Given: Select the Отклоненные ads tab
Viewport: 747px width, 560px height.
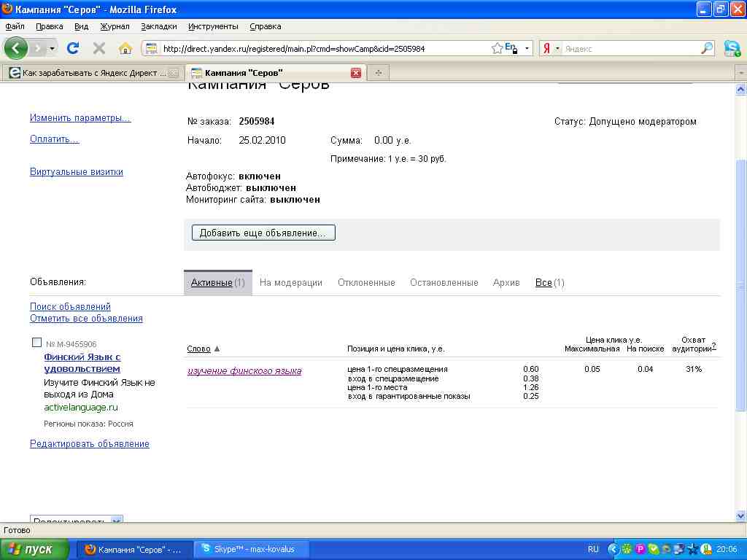Looking at the screenshot, I should [366, 283].
